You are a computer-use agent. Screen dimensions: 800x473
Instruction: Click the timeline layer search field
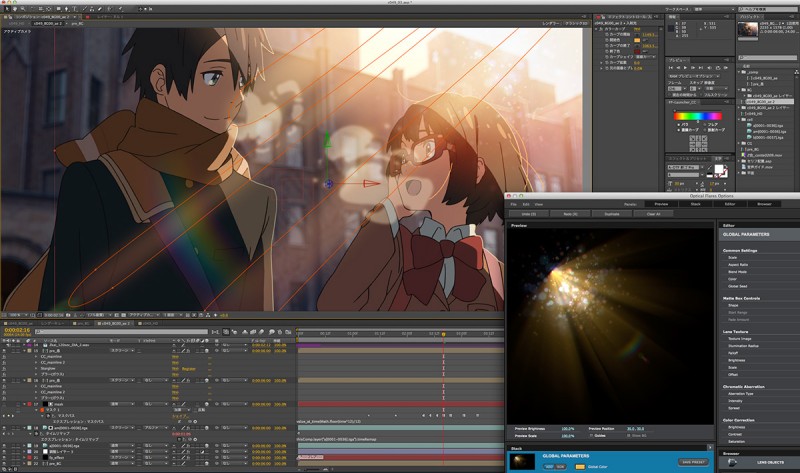pos(122,332)
